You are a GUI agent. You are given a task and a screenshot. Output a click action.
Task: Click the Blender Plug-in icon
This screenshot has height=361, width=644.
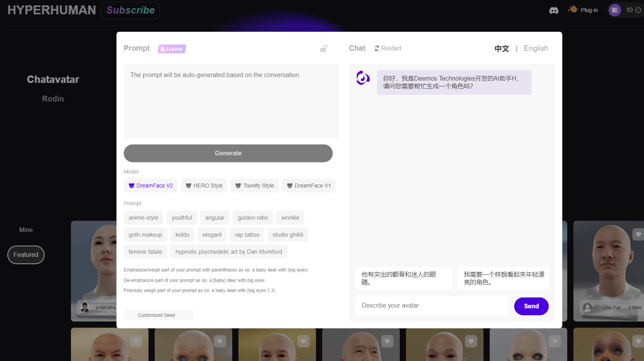[573, 9]
